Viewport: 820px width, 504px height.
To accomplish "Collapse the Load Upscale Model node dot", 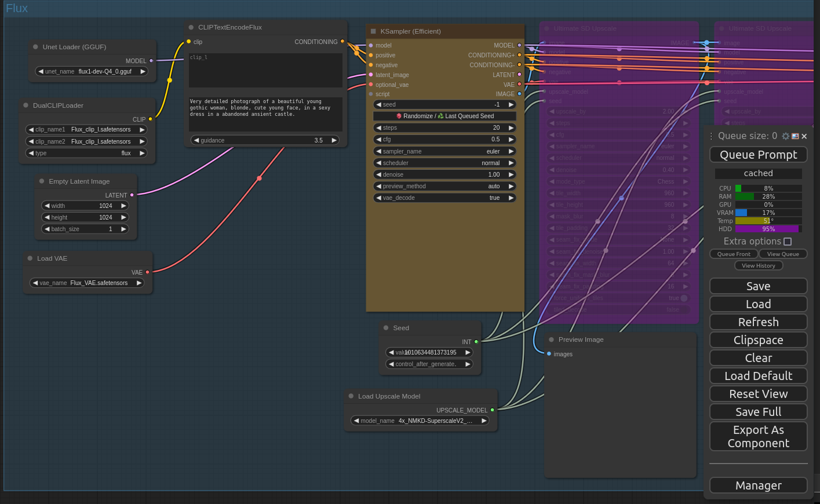I will coord(351,396).
